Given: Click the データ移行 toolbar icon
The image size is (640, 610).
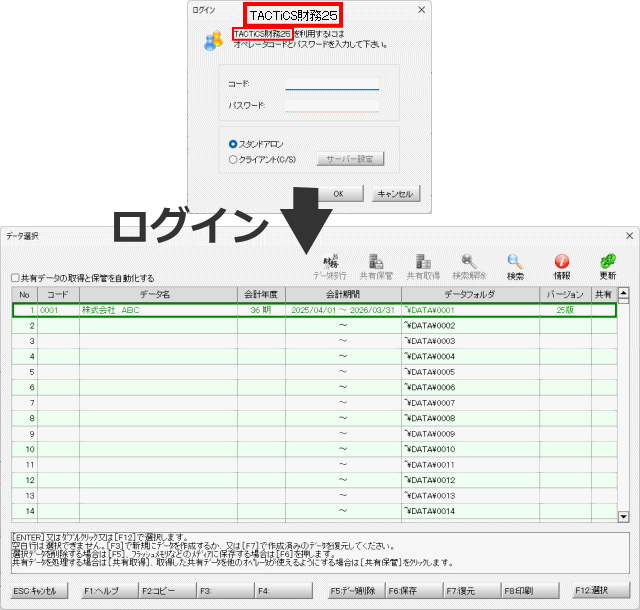Looking at the screenshot, I should (330, 267).
